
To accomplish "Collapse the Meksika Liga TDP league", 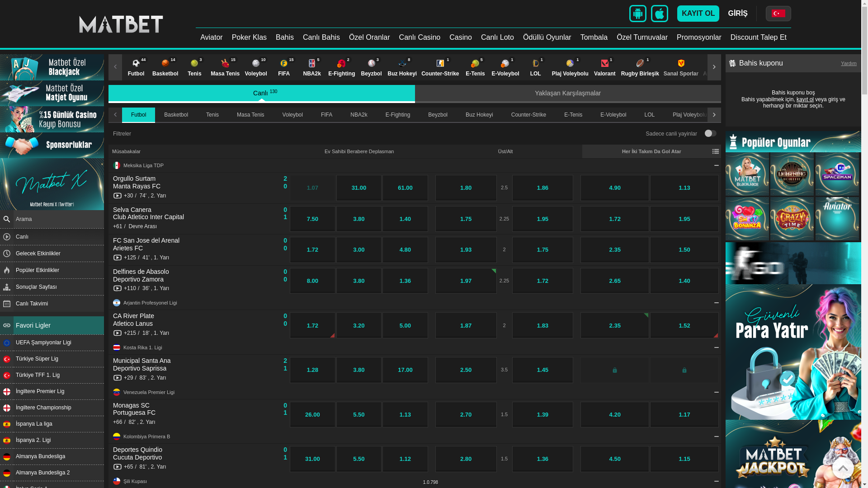I will (717, 166).
